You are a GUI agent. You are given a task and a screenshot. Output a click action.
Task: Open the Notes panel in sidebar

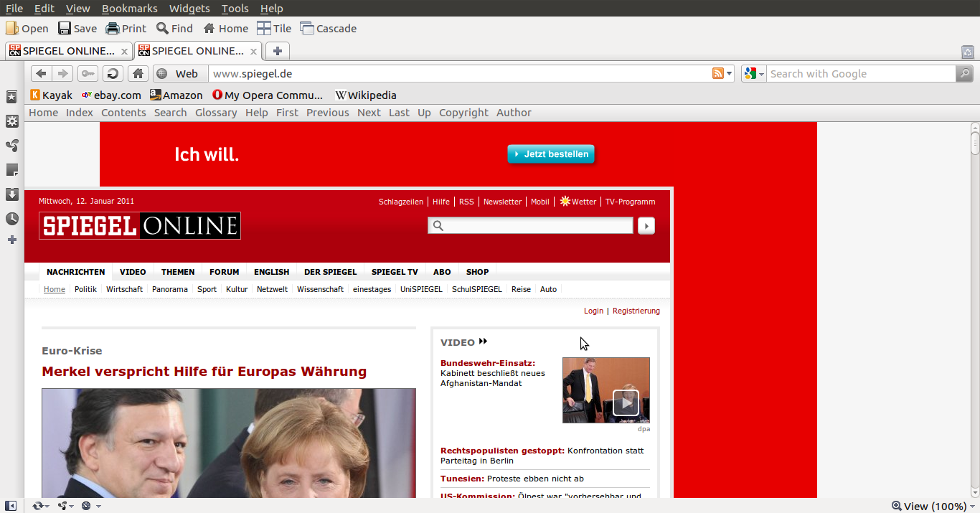click(11, 170)
